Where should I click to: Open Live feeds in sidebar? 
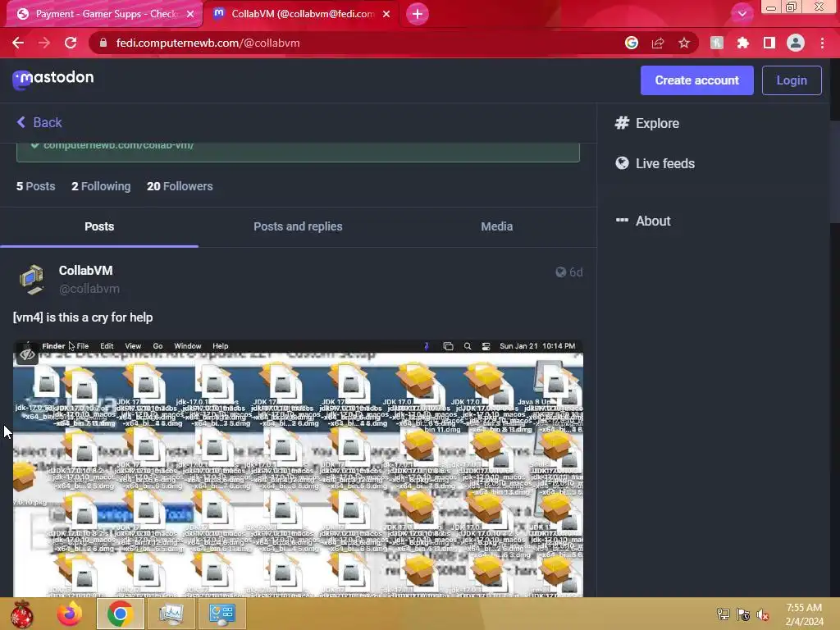tap(655, 163)
